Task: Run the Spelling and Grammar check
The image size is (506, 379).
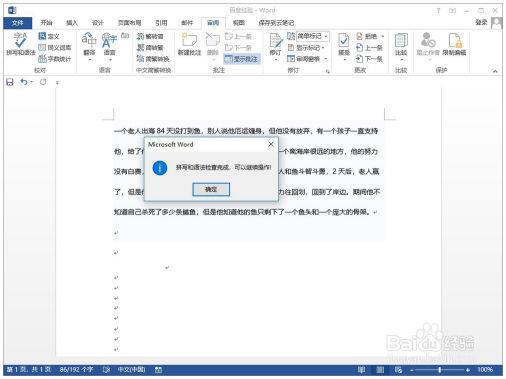Action: tap(20, 44)
